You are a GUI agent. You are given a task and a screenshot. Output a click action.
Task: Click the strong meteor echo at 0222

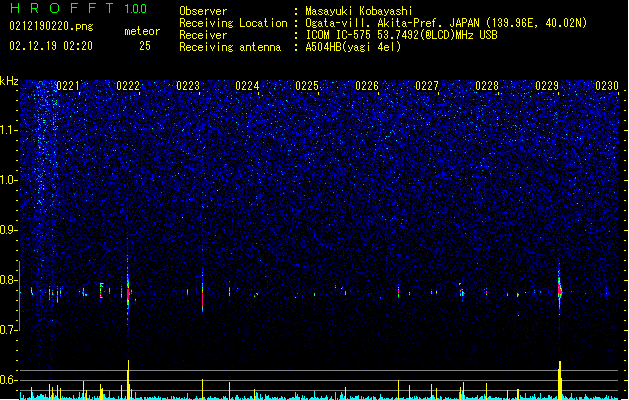[128, 290]
